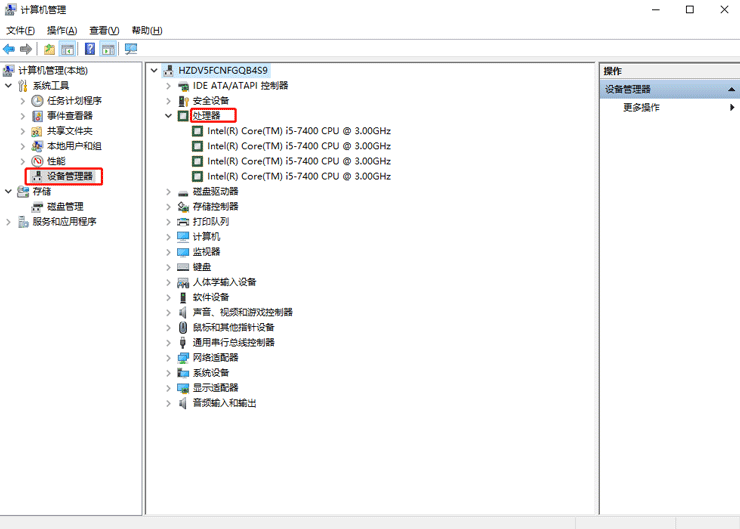Viewport: 740px width, 529px height.
Task: Select the 键盘 label
Action: [202, 267]
